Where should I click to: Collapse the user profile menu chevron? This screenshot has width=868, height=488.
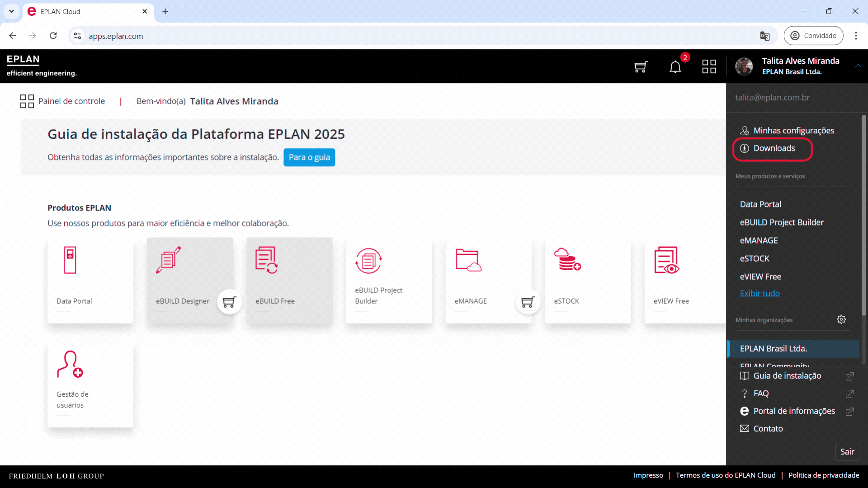pos(858,66)
